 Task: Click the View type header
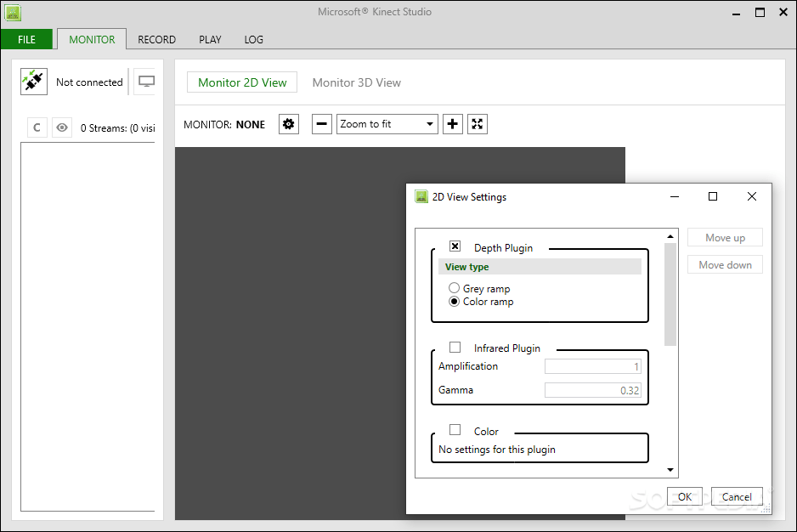coord(540,267)
